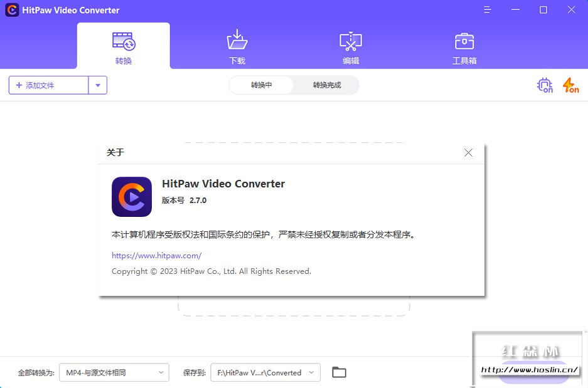This screenshot has height=388, width=588.
Task: Click the 关于 dialog title
Action: pos(115,152)
